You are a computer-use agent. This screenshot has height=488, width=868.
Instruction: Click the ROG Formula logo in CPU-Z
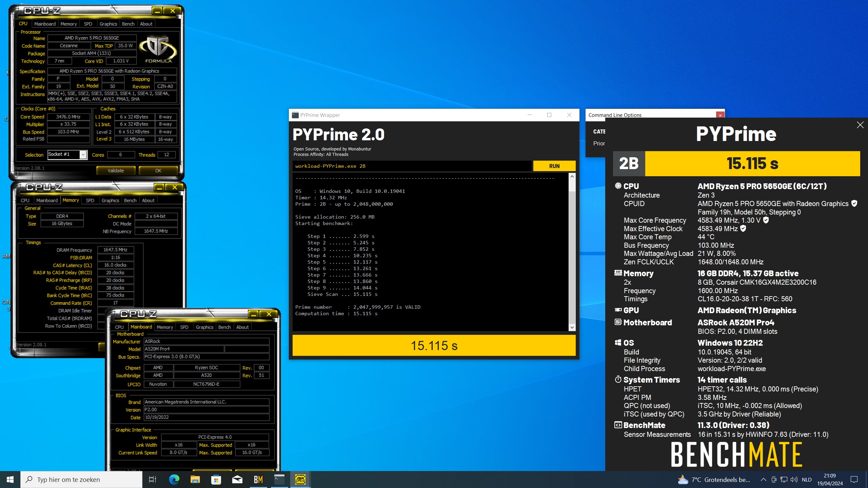(158, 49)
